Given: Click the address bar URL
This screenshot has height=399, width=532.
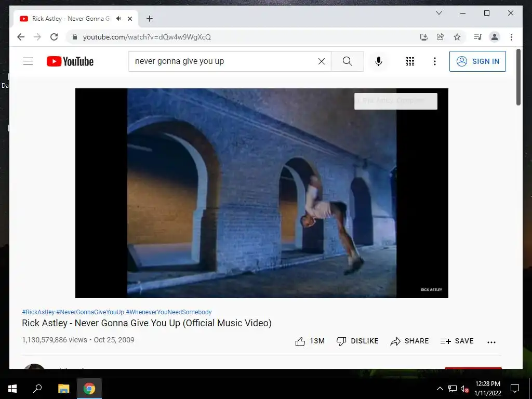Looking at the screenshot, I should point(147,37).
